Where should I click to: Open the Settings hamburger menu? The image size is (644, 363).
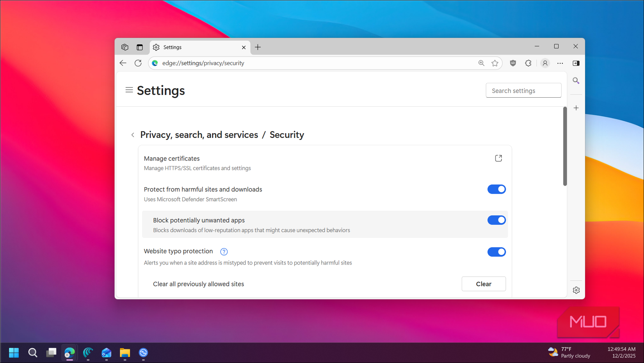pos(129,89)
